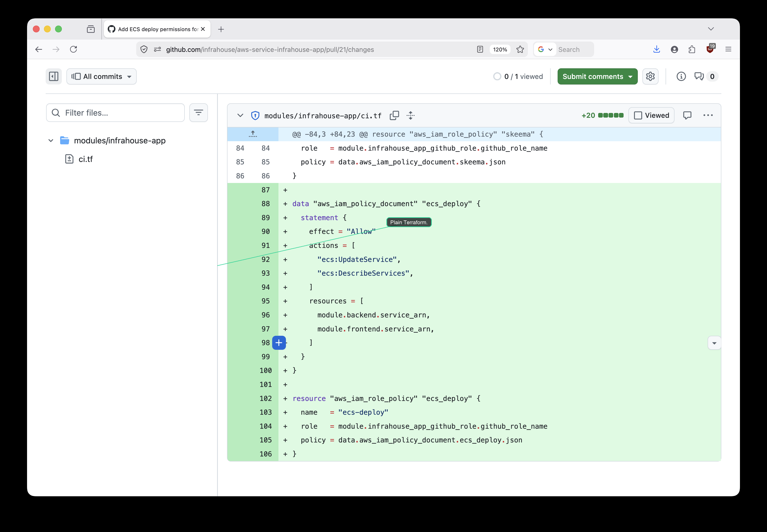Expand lines above the hunk header
The width and height of the screenshot is (767, 532).
click(x=253, y=134)
